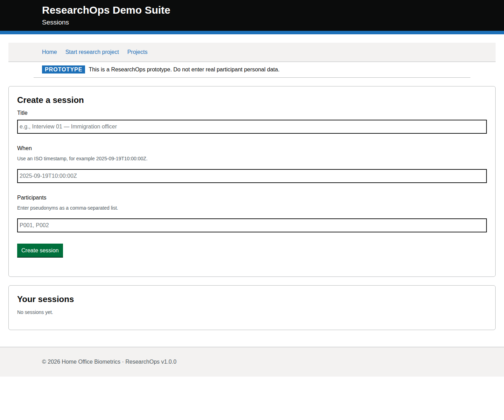
Task: Click the blue PROTOTYPE tag
Action: point(63,69)
